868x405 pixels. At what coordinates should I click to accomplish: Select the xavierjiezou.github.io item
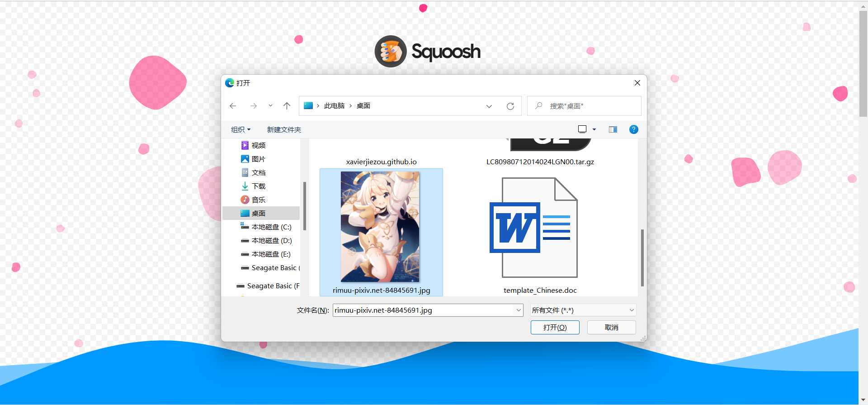(381, 162)
